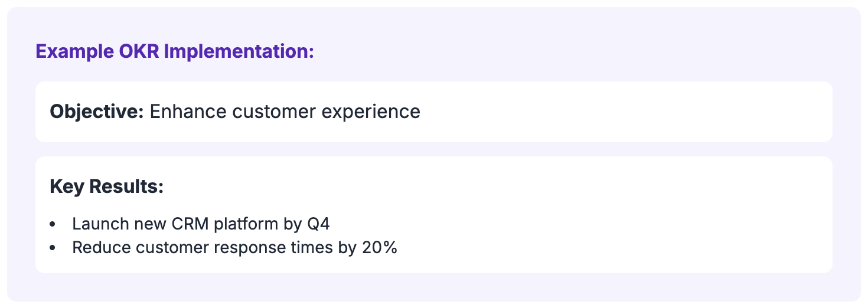Click the white Objective card
Screen dimensions: 868x308
point(434,112)
